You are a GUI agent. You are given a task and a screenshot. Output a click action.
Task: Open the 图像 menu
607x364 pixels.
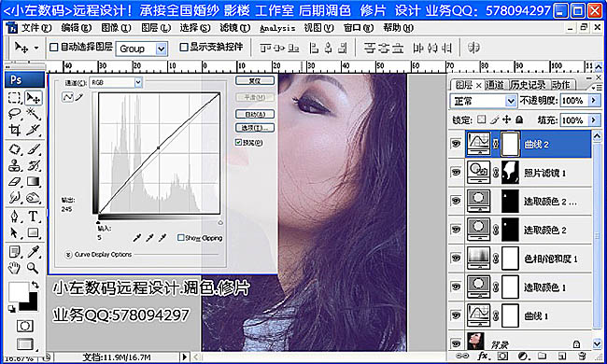coord(116,28)
